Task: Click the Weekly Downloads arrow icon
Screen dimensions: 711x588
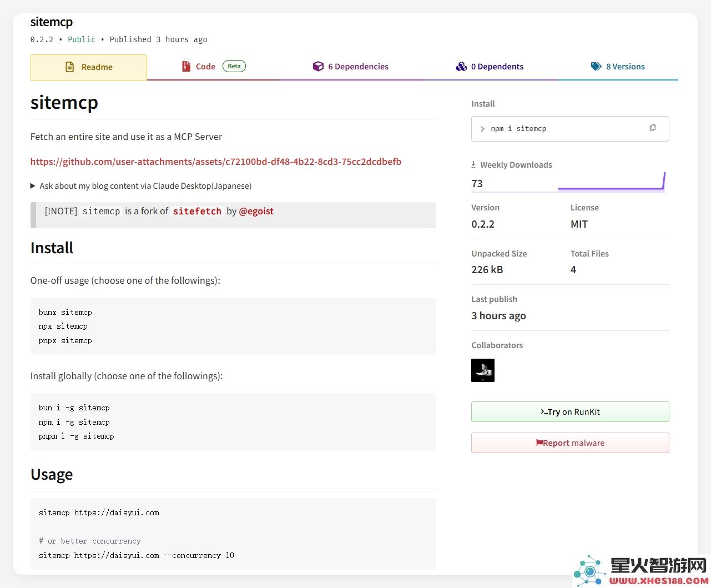Action: 473,164
